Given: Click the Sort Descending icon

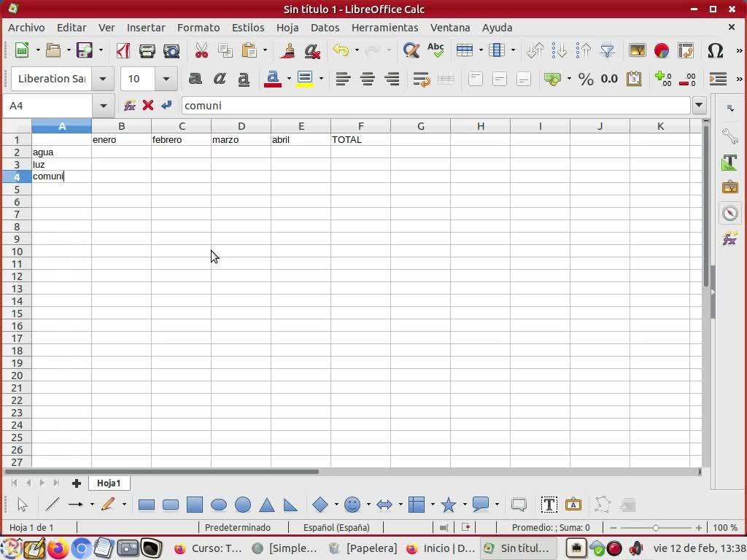Looking at the screenshot, I should tap(583, 50).
